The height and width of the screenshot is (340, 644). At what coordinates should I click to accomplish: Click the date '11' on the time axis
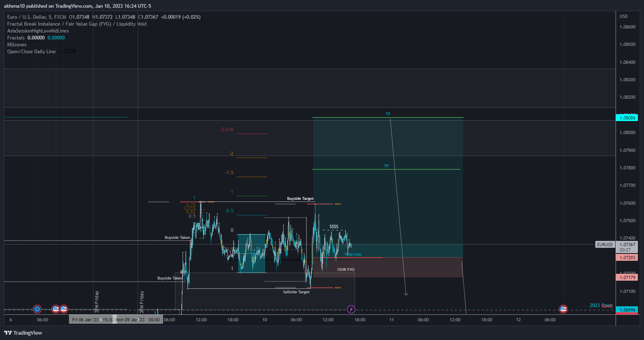(392, 320)
